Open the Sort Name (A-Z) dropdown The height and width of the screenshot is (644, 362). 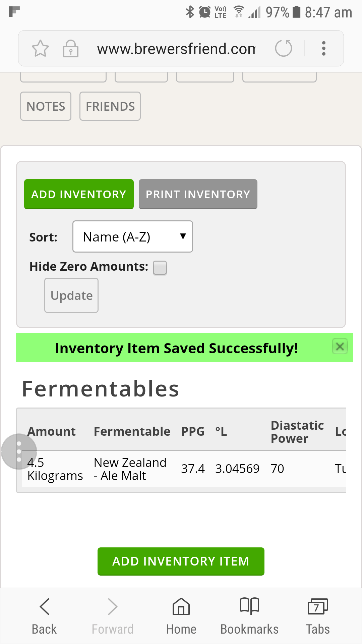133,236
